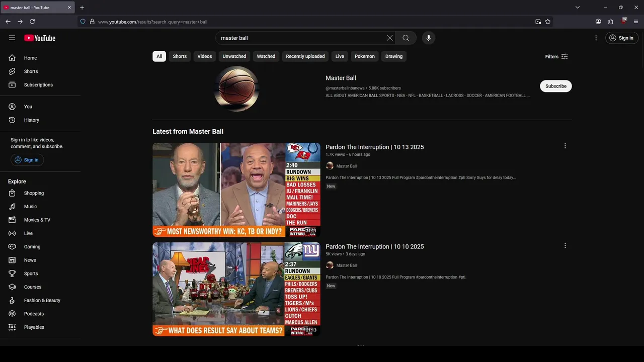Open video title Pardon The Interruption | 10 13 2025
Screen dimensions: 644x362
[x=375, y=147]
